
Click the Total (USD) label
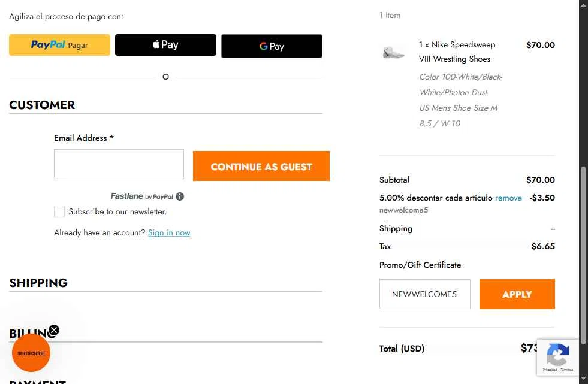click(x=402, y=349)
